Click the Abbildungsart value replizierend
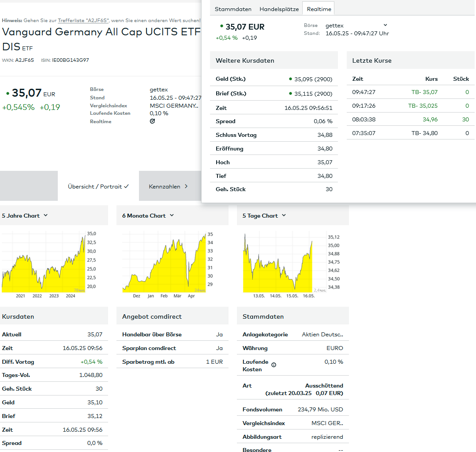476x452 pixels. (327, 437)
